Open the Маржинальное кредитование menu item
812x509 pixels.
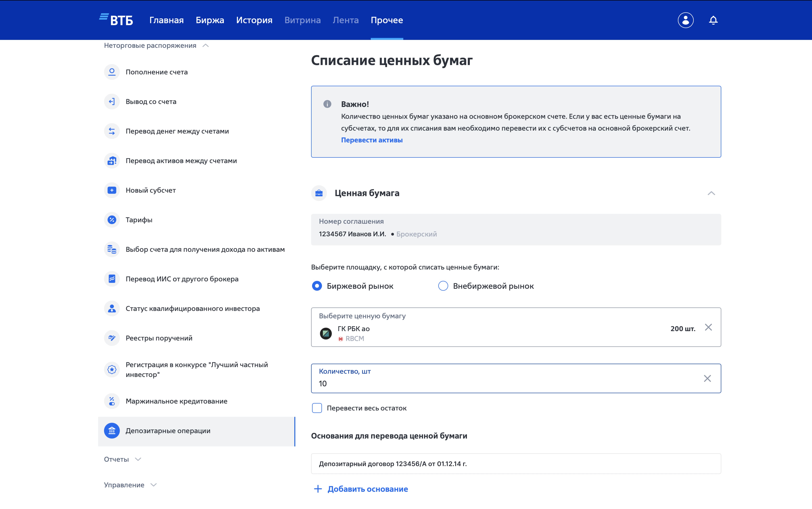coord(197,401)
